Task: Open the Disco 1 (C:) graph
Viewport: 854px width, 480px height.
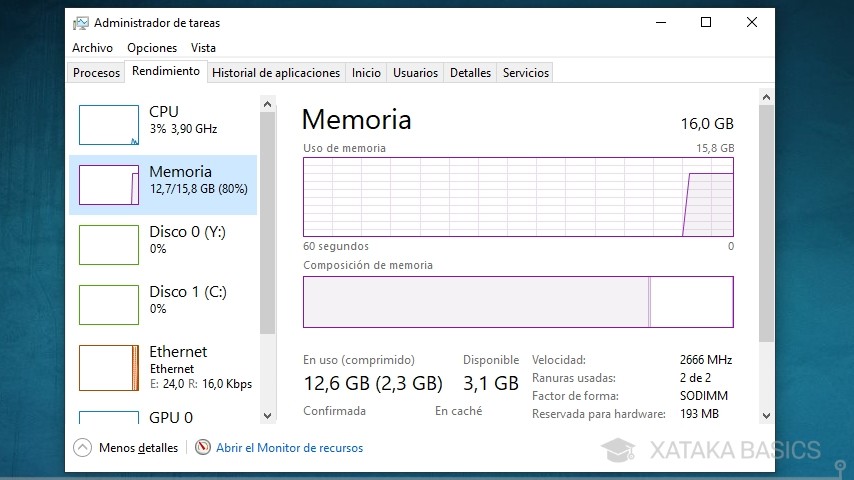Action: click(x=109, y=305)
